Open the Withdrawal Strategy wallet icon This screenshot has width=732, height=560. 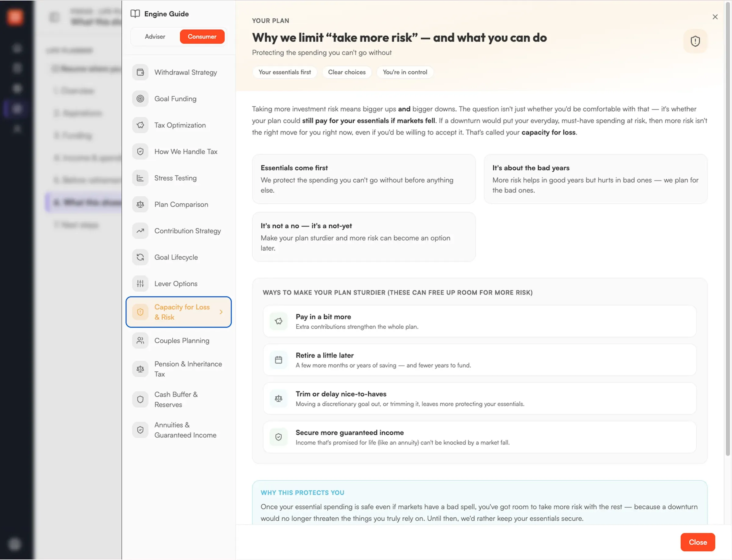[140, 72]
